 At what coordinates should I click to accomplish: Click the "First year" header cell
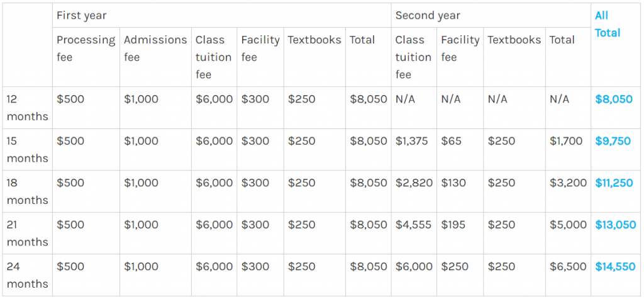(82, 16)
